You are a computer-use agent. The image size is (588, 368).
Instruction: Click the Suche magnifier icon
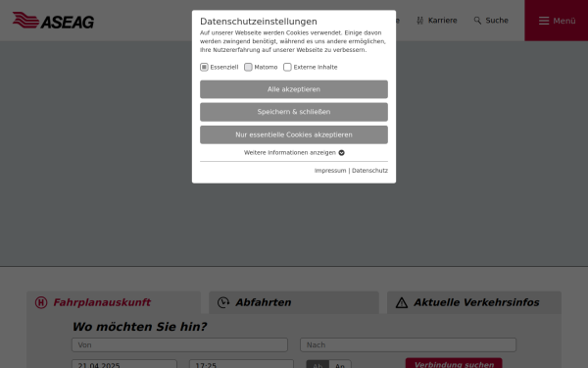[477, 21]
